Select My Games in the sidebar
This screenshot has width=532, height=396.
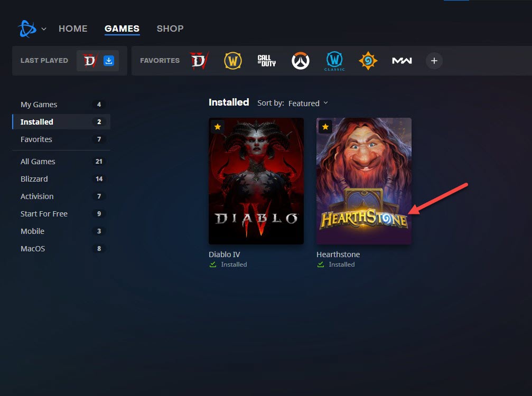point(61,105)
